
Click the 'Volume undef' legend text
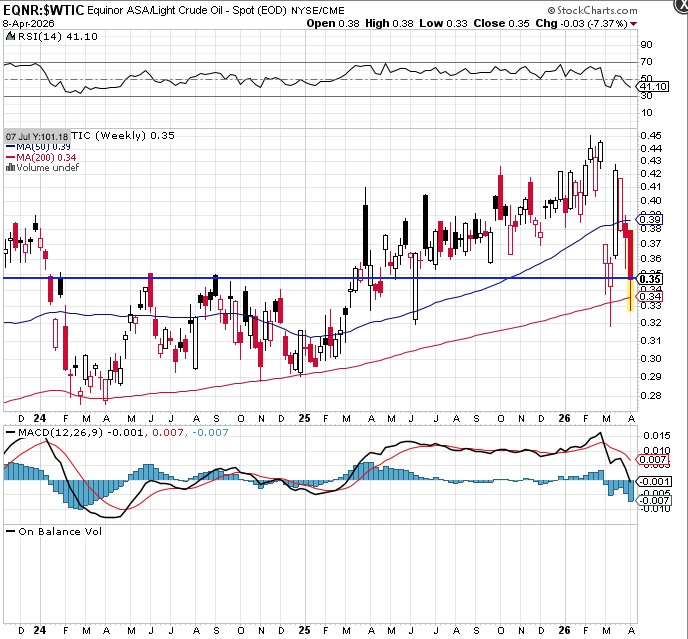point(47,168)
